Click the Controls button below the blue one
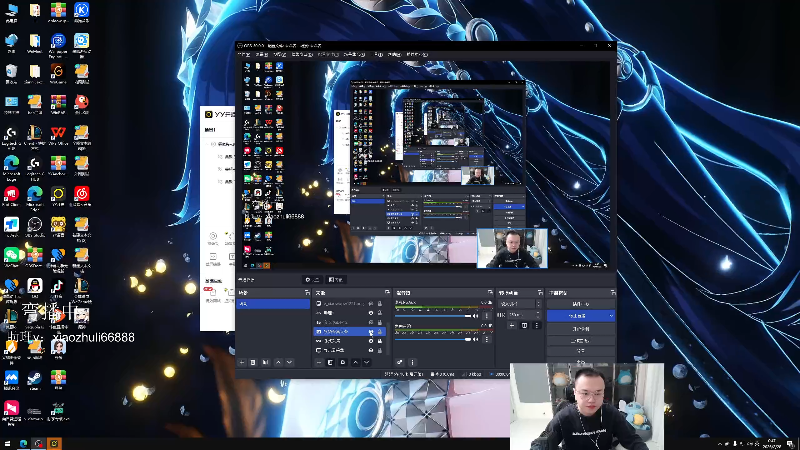 coord(581,329)
